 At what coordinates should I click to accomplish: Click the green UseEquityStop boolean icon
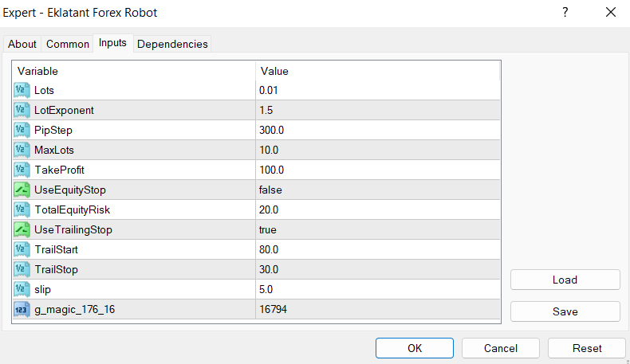(x=22, y=190)
